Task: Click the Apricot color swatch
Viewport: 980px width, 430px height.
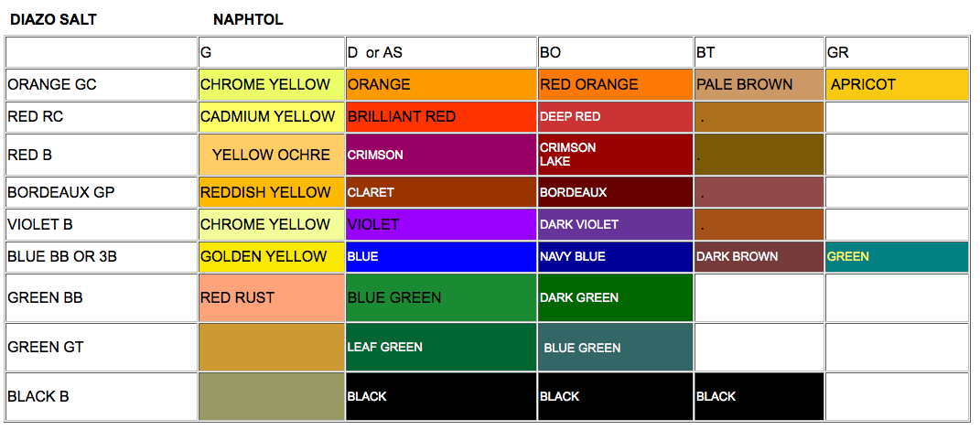Action: (897, 85)
